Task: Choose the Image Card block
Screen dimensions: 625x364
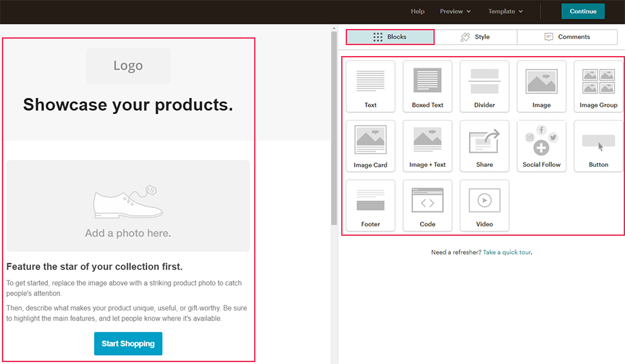Action: pyautogui.click(x=370, y=146)
